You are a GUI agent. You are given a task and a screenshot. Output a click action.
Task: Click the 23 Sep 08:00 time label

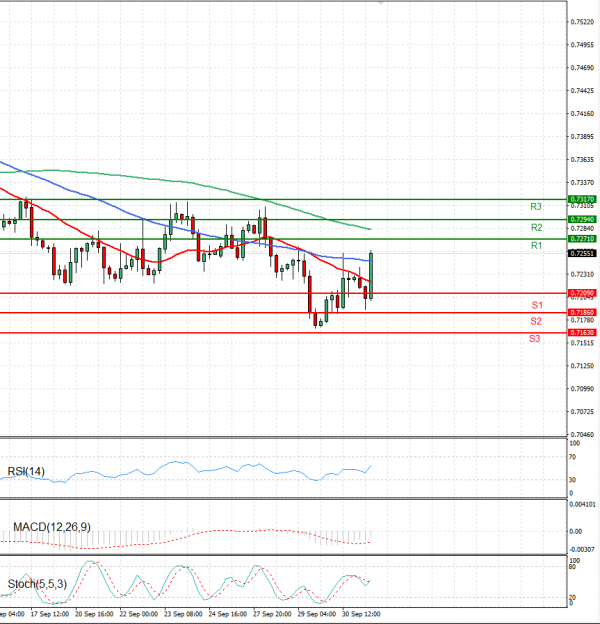pos(183,614)
